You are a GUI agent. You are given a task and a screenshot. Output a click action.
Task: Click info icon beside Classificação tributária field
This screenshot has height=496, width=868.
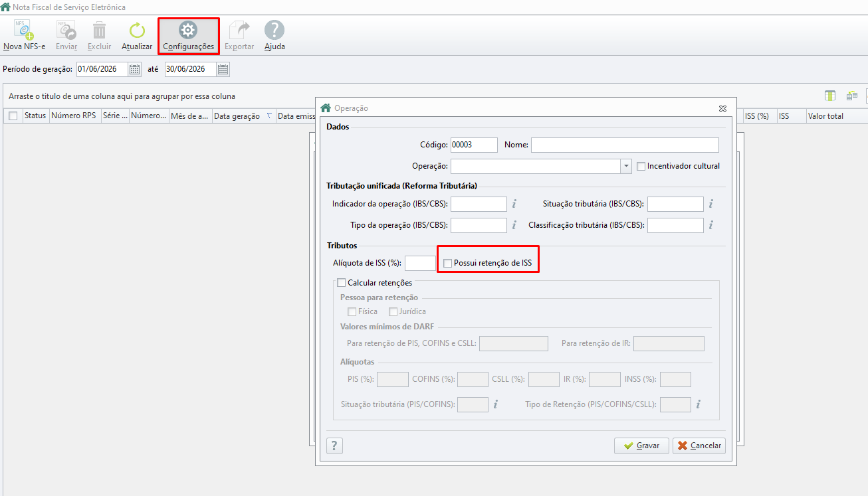(710, 225)
